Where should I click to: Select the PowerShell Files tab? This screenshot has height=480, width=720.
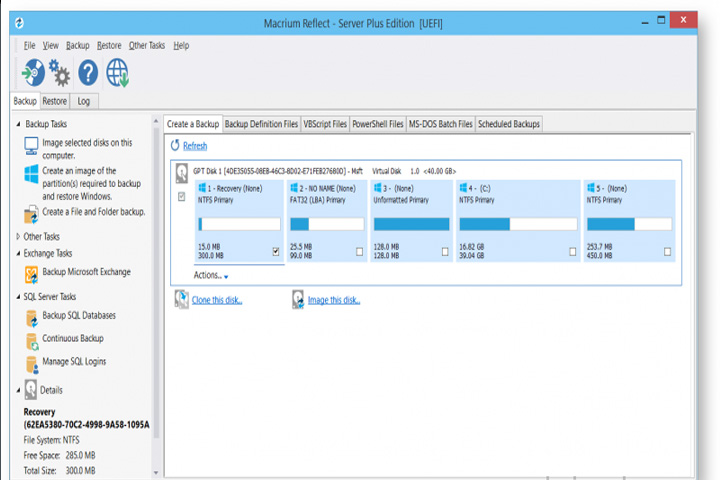tap(377, 124)
